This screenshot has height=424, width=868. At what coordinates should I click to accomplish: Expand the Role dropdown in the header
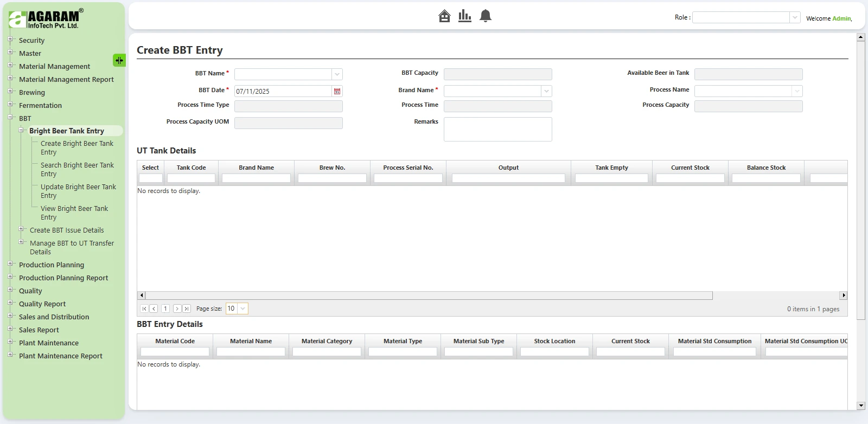tap(795, 17)
